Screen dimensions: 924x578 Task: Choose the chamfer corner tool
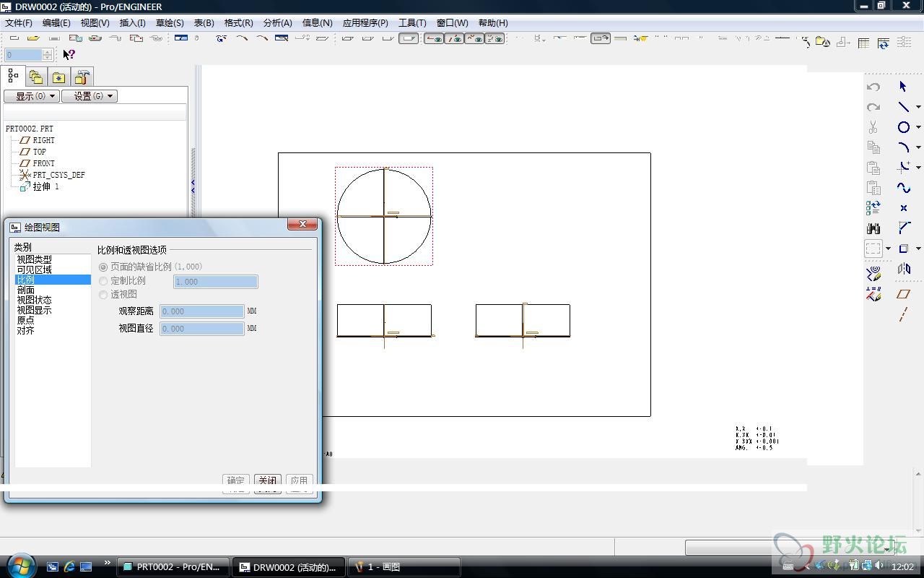[x=904, y=228]
